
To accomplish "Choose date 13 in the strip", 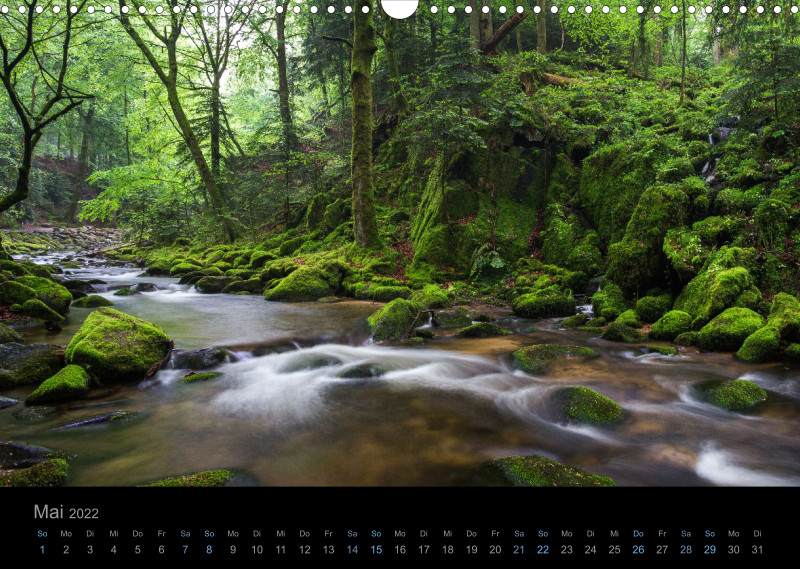I will 329,550.
